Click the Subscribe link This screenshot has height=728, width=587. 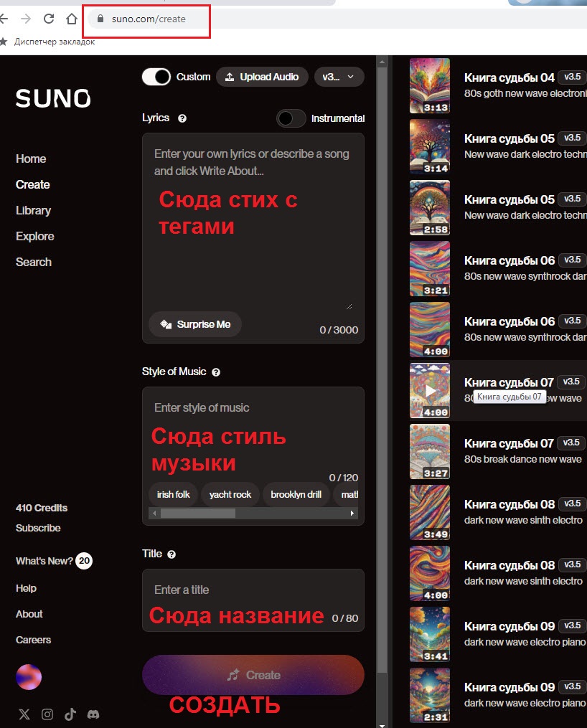tap(38, 528)
